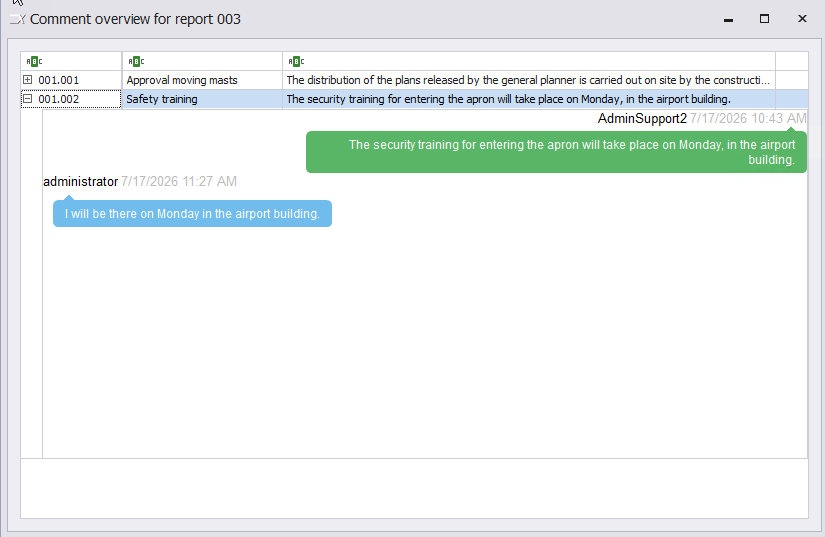Maximize the Comment overview window
This screenshot has width=825, height=537.
(x=764, y=19)
